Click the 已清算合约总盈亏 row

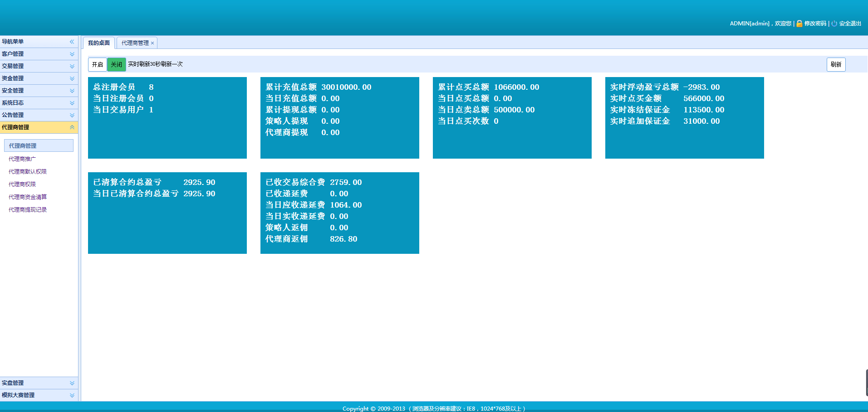(x=154, y=182)
